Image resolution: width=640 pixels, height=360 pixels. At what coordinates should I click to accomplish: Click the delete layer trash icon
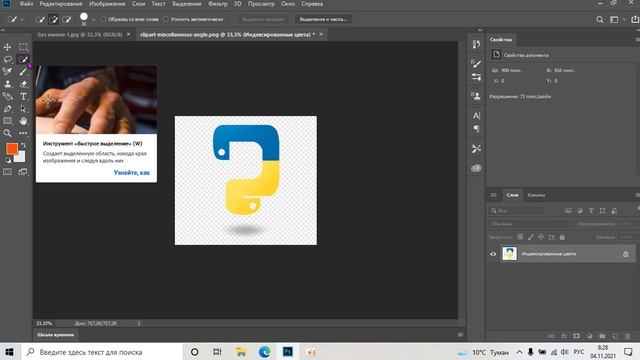[627, 336]
